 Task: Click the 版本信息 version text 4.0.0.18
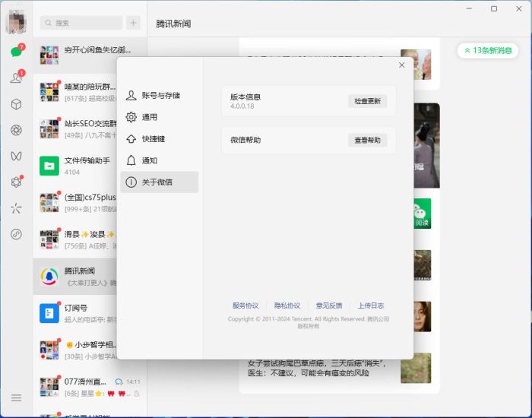(242, 106)
